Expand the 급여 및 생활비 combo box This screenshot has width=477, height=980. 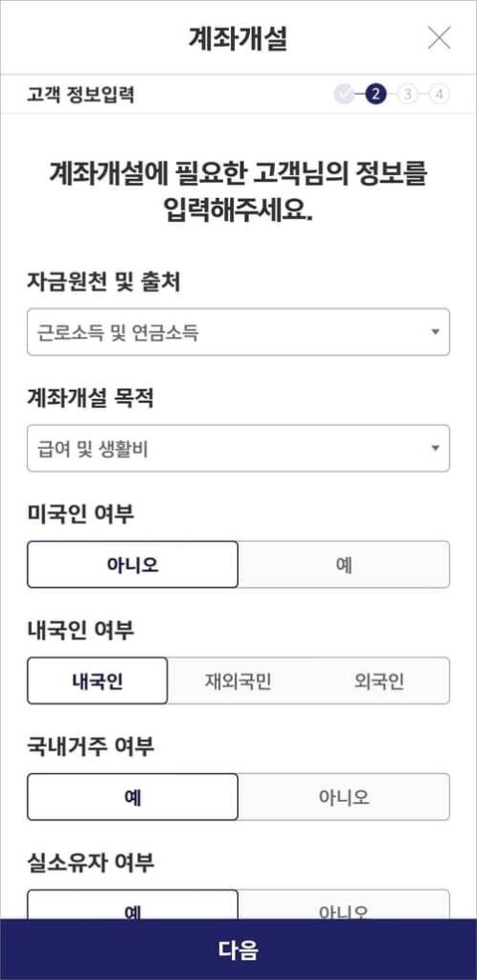[x=238, y=448]
